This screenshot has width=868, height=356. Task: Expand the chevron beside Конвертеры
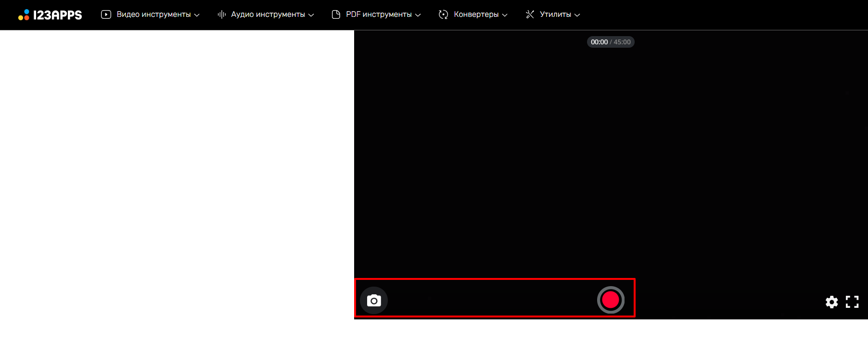click(x=505, y=15)
